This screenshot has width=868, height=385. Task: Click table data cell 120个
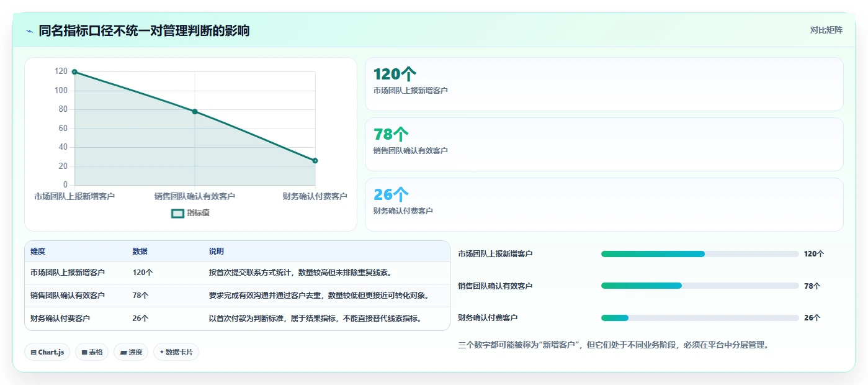[143, 273]
